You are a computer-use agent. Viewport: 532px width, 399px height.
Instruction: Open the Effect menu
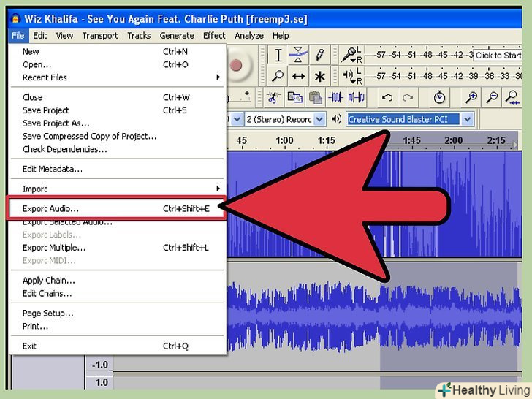(x=214, y=36)
